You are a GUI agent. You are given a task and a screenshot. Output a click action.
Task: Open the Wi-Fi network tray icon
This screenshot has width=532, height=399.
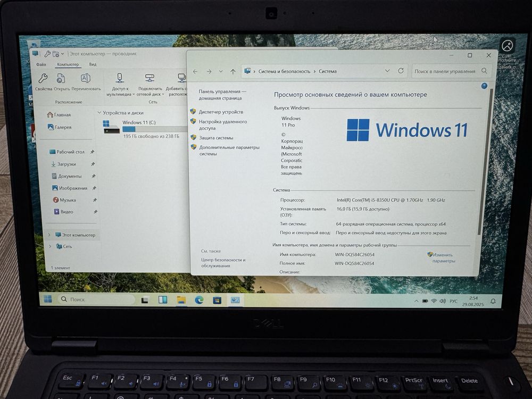[x=434, y=301]
